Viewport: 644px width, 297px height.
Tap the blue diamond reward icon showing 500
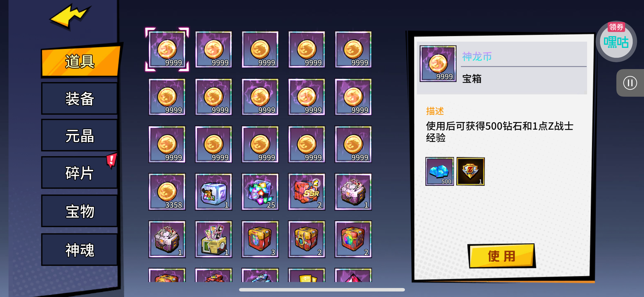tap(439, 171)
